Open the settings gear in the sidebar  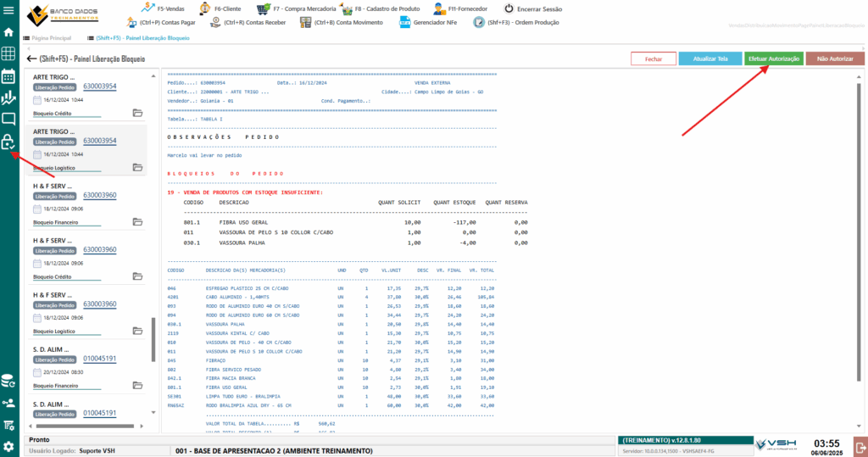[8, 446]
